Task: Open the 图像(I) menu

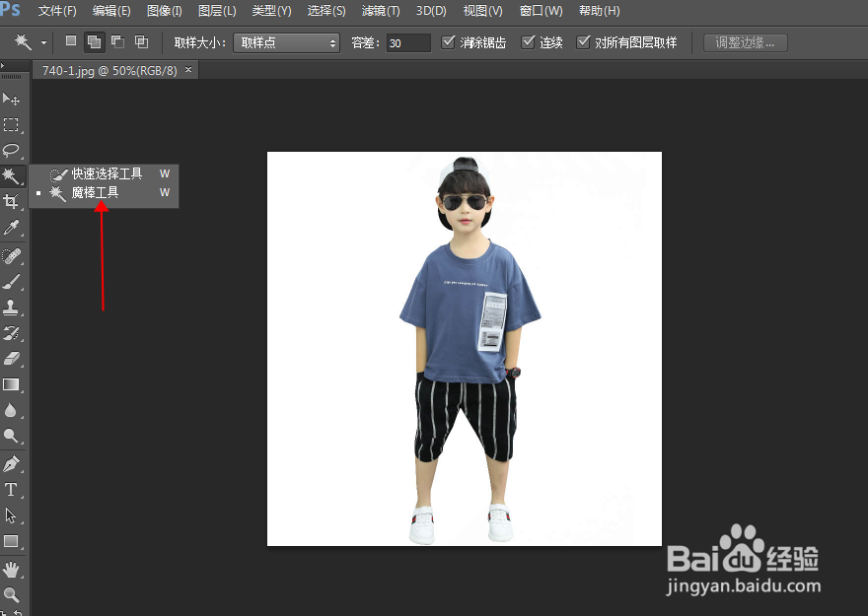Action: [x=165, y=11]
